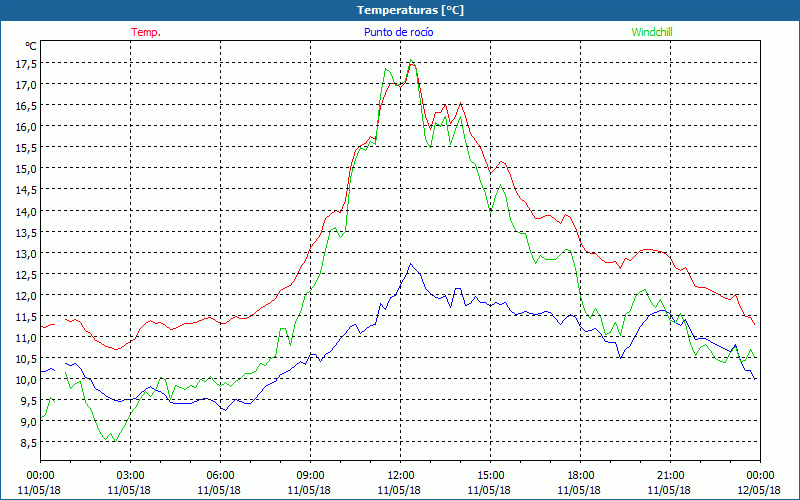The width and height of the screenshot is (800, 500).
Task: Click the 13,5 y-axis value
Action: [x=27, y=232]
